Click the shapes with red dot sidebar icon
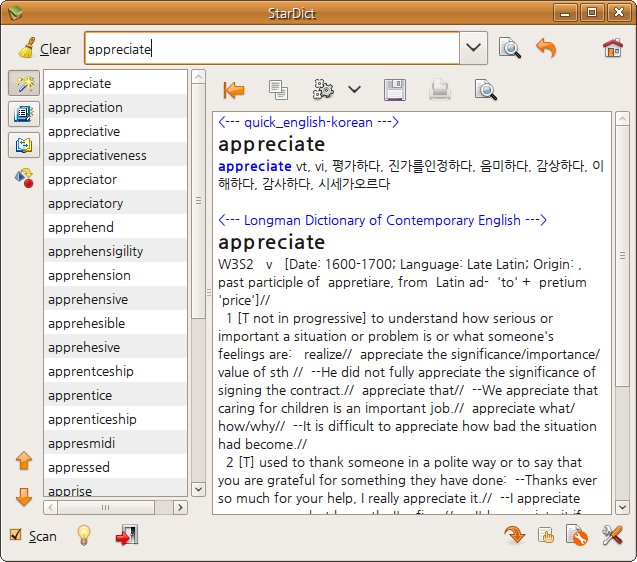 (x=24, y=178)
